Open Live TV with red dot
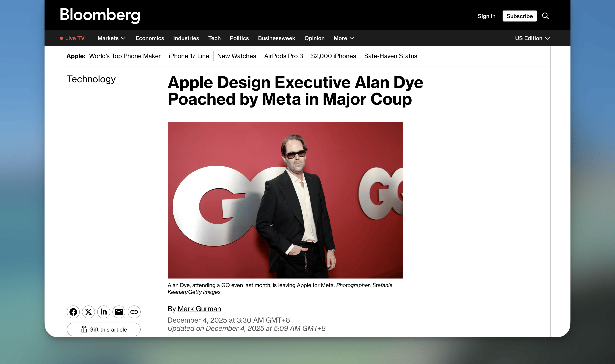This screenshot has height=364, width=615. (x=72, y=38)
